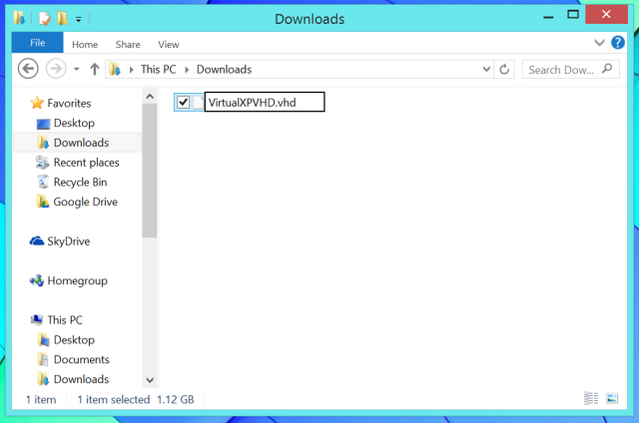Click the New folder icon in title bar
Viewport: 639px width, 423px height.
[62, 18]
